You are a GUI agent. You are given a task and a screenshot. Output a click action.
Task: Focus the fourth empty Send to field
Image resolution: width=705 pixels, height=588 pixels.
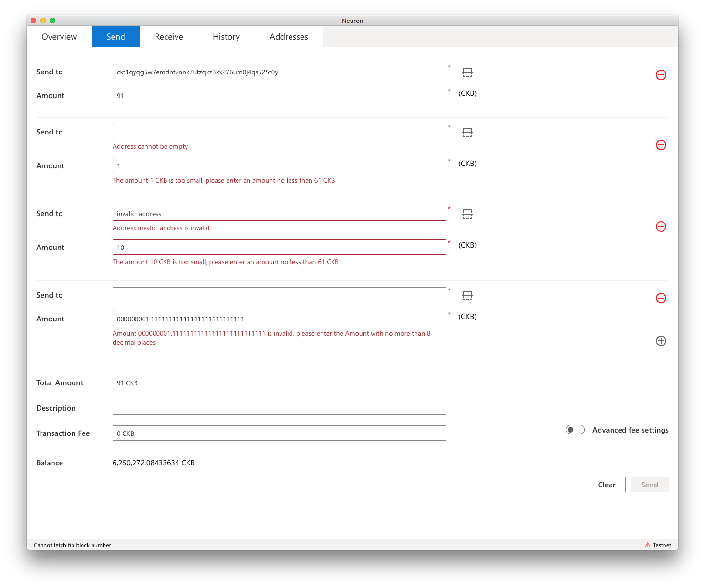click(x=280, y=295)
